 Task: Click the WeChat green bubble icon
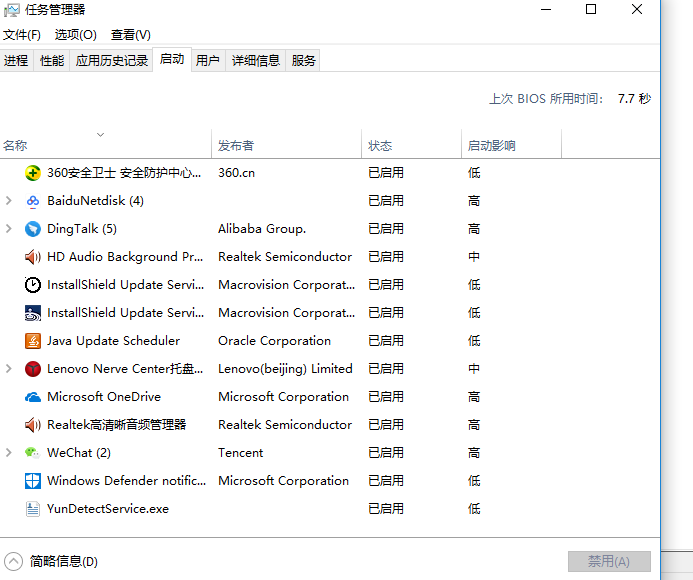click(x=33, y=453)
